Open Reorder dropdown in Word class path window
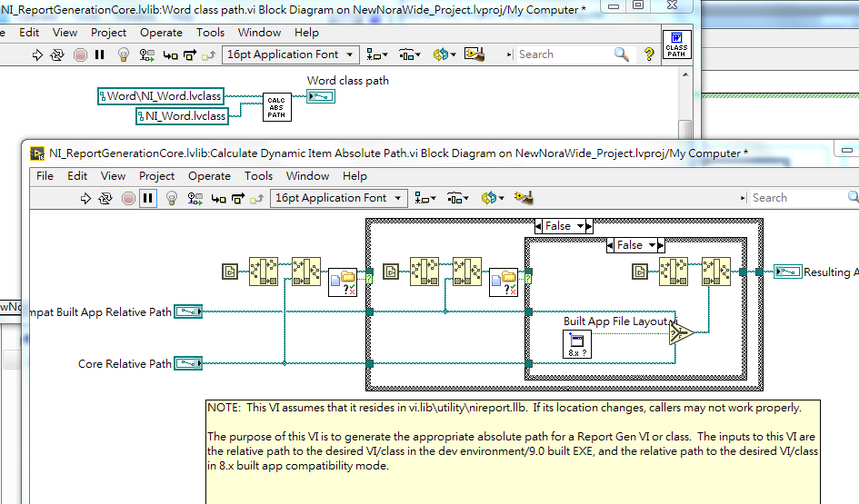 (444, 54)
